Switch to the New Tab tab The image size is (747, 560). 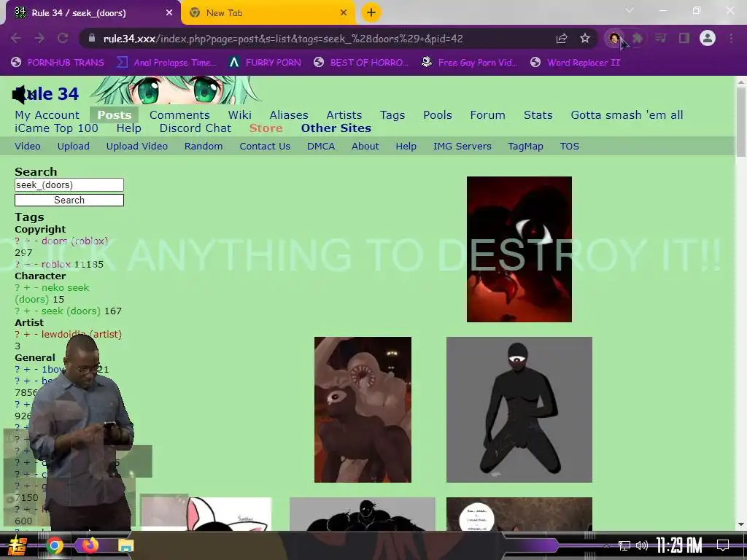tap(268, 13)
